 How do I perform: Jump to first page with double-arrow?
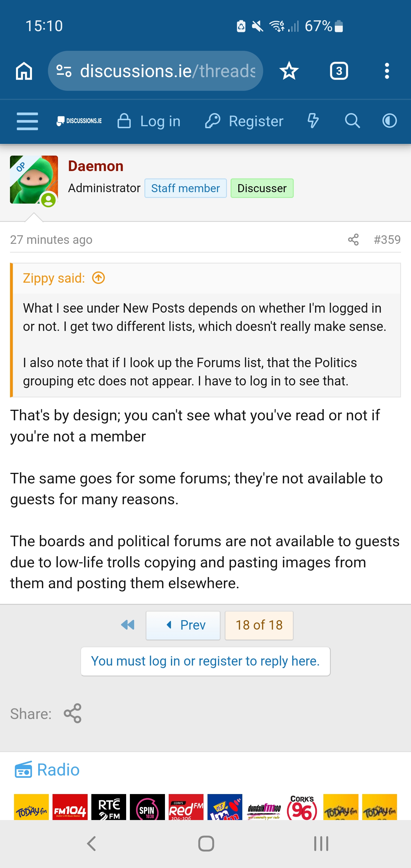coord(128,625)
